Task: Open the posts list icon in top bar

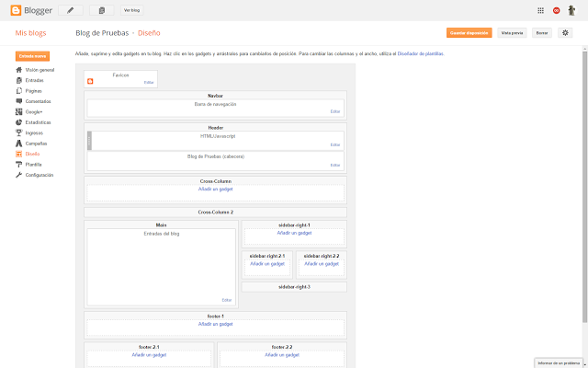Action: tap(100, 10)
